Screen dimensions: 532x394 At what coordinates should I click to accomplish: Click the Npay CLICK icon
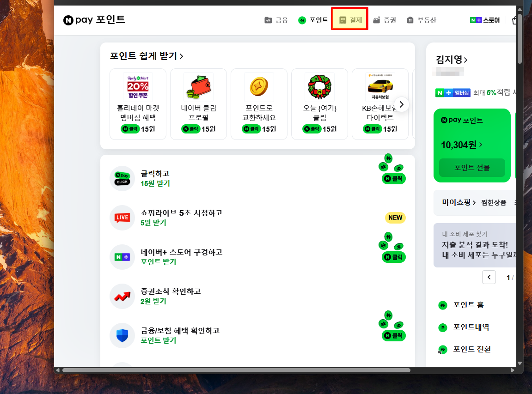122,178
